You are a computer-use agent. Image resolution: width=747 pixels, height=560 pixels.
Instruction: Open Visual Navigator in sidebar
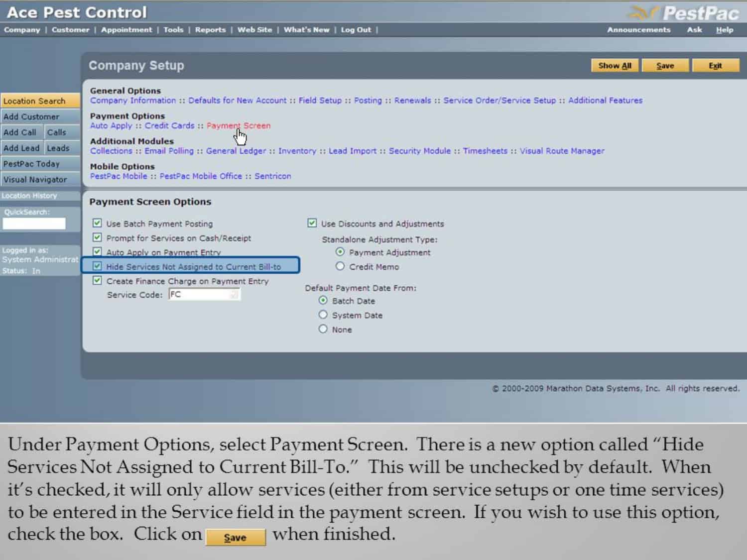point(40,180)
